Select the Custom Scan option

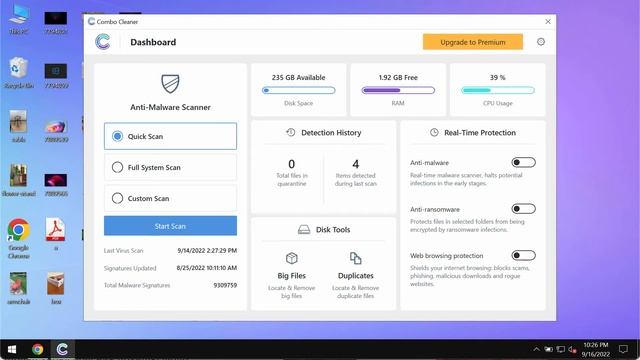click(170, 198)
